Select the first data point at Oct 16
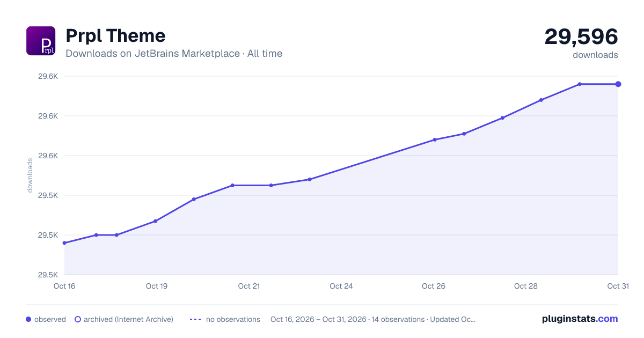The image size is (644, 338). (x=64, y=243)
